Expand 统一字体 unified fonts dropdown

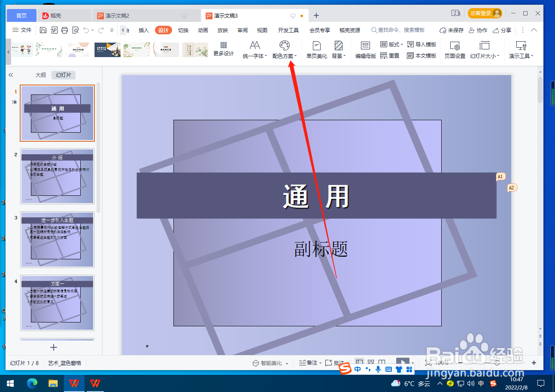click(255, 50)
